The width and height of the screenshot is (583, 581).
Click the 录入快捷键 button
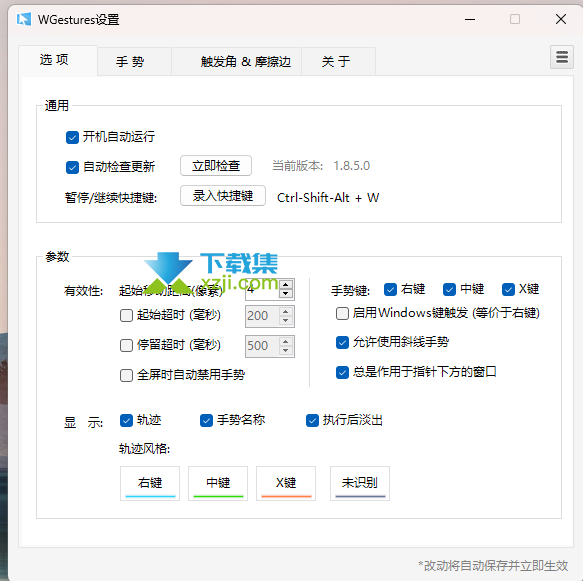coord(223,196)
